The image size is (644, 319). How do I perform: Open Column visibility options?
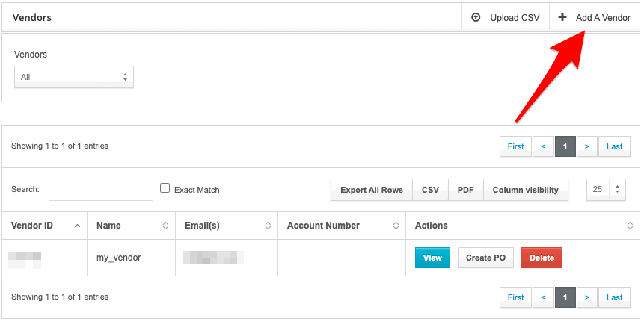[526, 190]
